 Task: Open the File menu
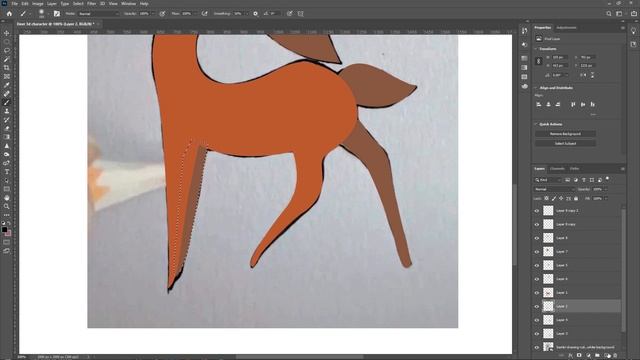(x=15, y=4)
